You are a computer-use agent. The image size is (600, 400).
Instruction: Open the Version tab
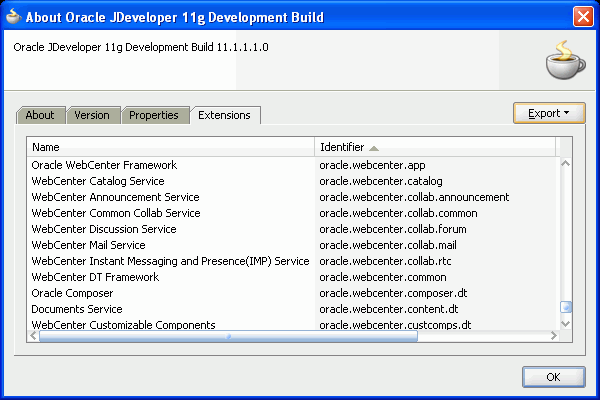pos(93,115)
